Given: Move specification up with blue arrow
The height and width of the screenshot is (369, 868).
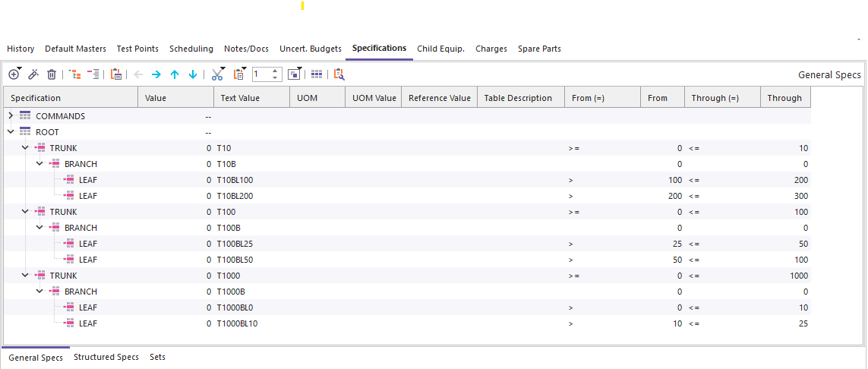Looking at the screenshot, I should coord(174,74).
